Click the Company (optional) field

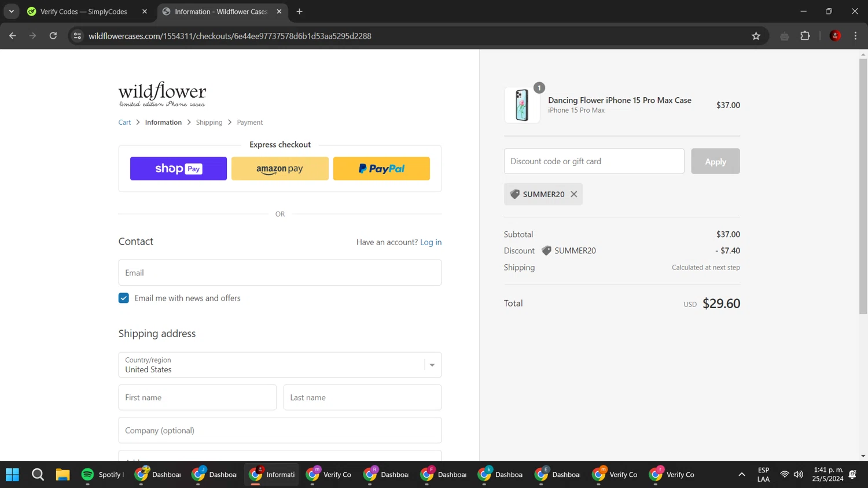click(280, 430)
